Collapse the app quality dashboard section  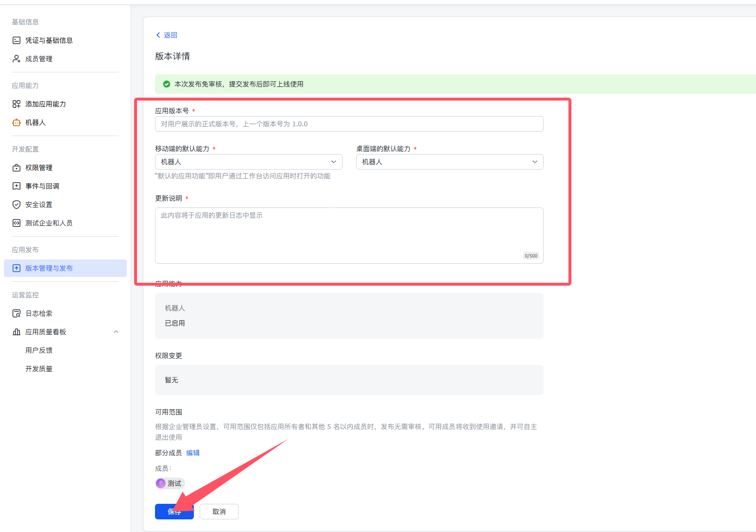click(x=116, y=332)
